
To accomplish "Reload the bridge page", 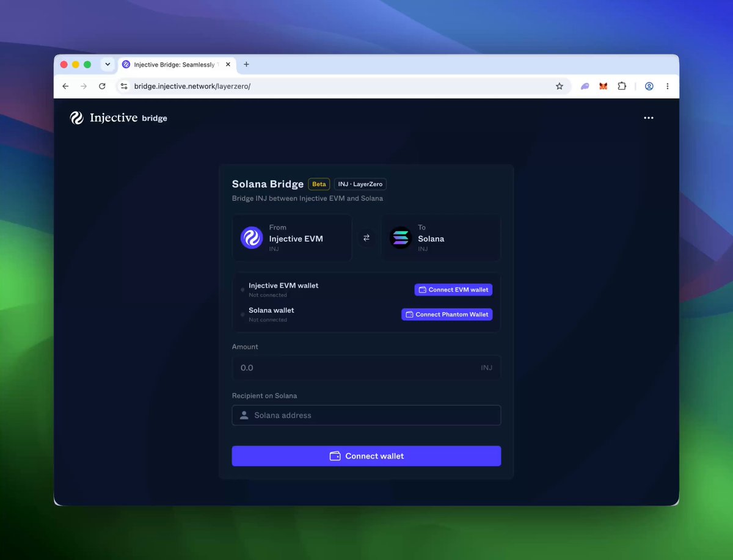I will click(x=102, y=86).
